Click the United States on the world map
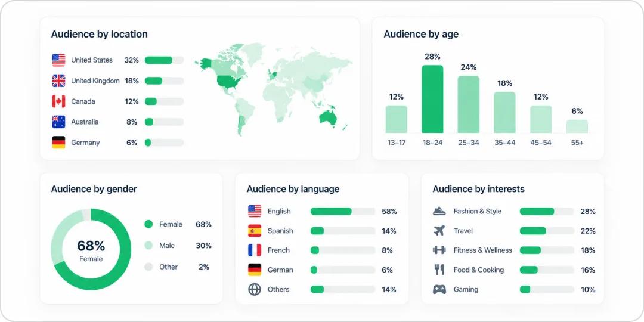644x322 pixels. pyautogui.click(x=229, y=82)
